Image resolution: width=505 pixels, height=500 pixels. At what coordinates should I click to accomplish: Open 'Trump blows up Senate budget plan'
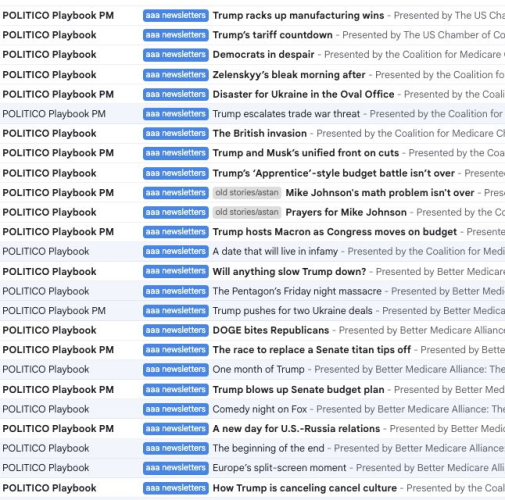[x=298, y=390]
